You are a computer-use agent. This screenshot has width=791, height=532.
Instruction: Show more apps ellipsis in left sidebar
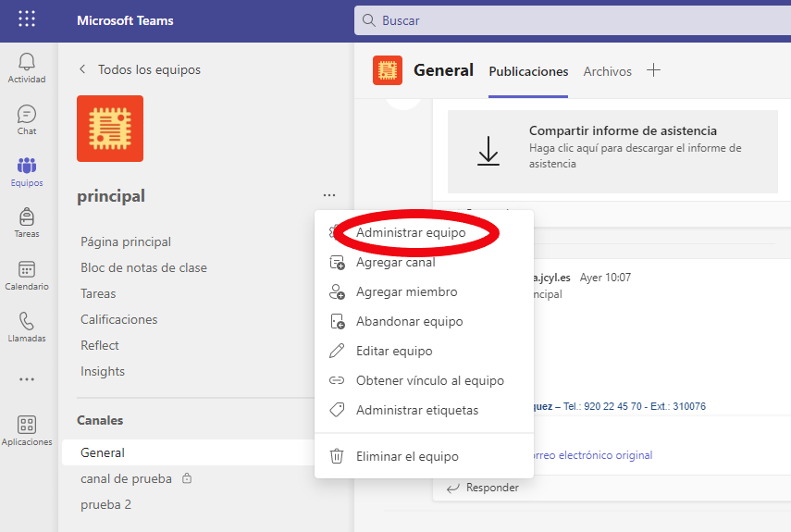tap(27, 379)
